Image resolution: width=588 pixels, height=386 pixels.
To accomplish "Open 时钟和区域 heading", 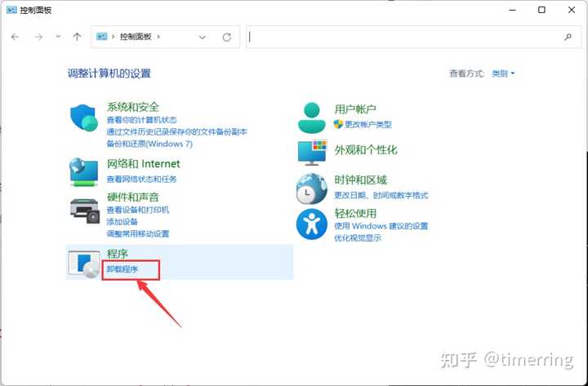I will (x=361, y=180).
